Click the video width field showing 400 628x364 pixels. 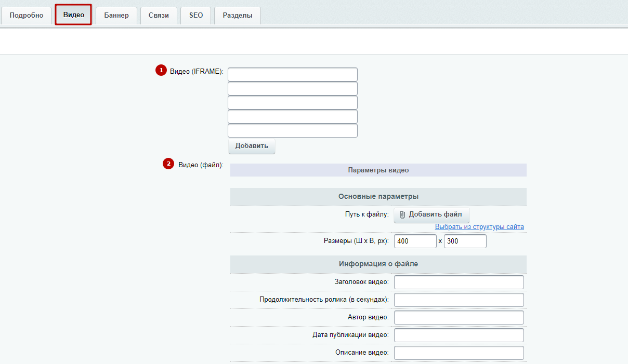pyautogui.click(x=415, y=241)
